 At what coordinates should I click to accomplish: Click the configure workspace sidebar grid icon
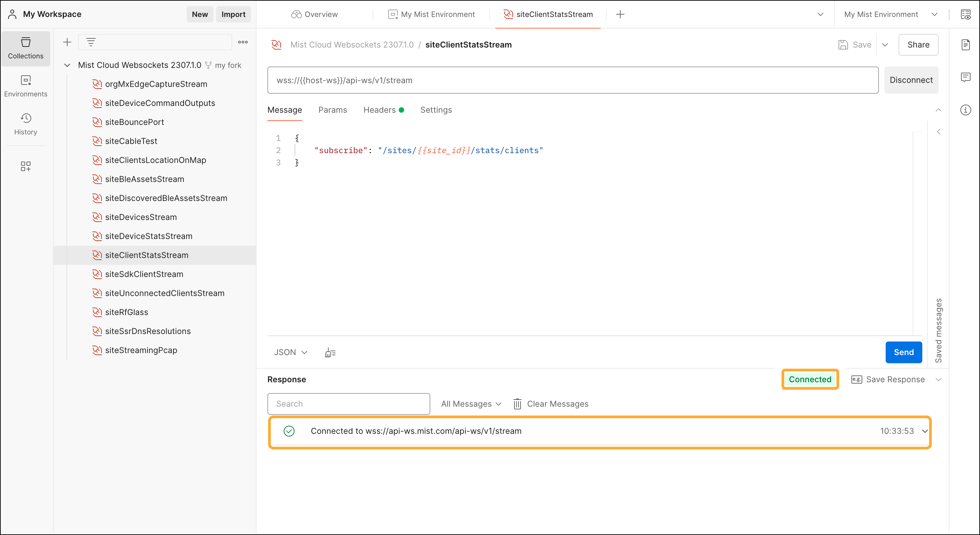coord(25,166)
